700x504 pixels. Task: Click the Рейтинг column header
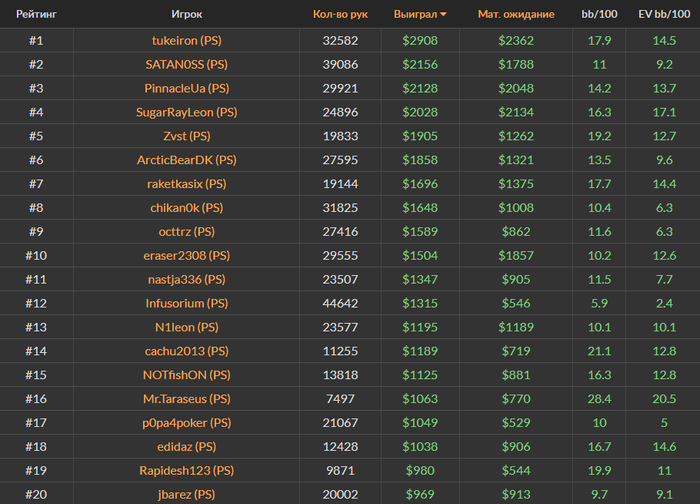[35, 15]
